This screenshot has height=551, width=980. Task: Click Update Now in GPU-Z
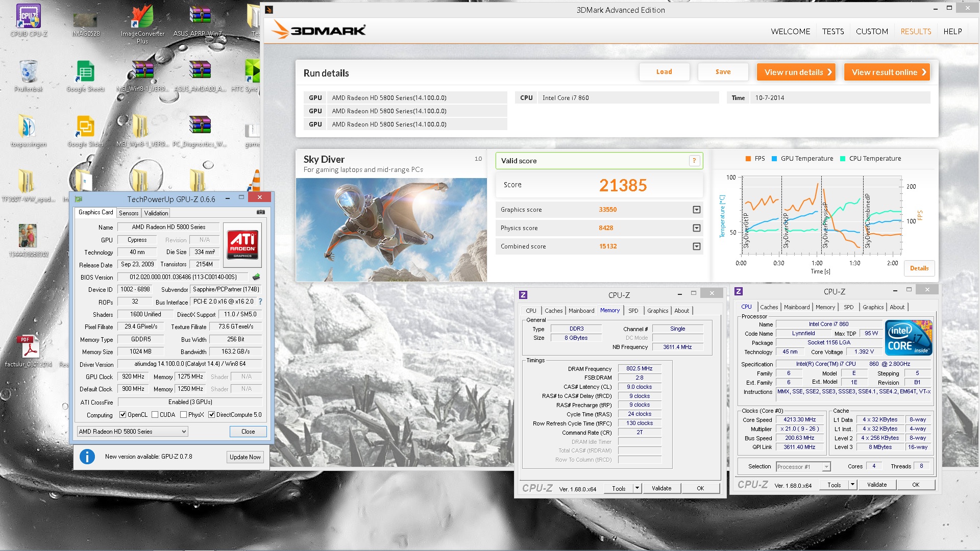click(245, 457)
